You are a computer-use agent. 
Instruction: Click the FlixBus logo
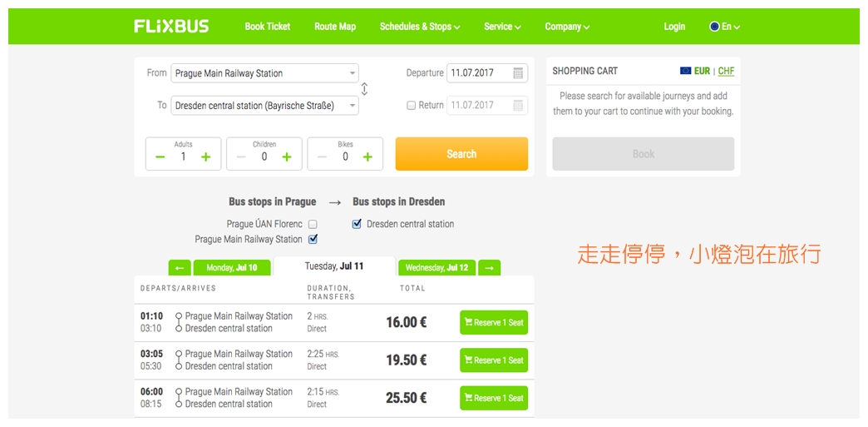171,26
